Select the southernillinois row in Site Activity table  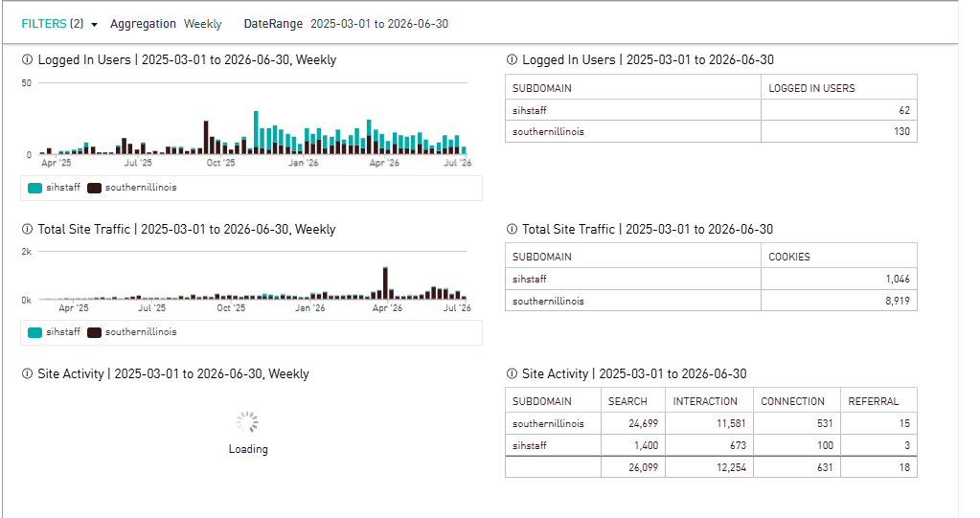tap(711, 423)
